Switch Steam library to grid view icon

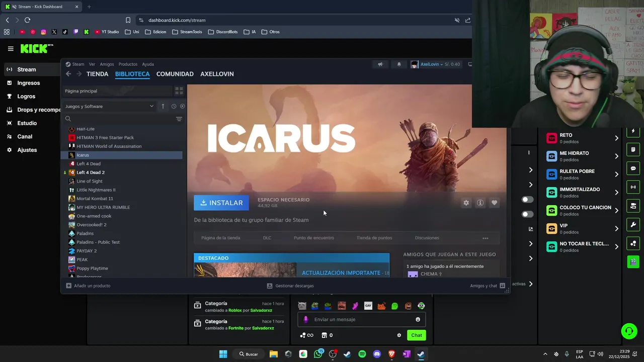click(179, 91)
